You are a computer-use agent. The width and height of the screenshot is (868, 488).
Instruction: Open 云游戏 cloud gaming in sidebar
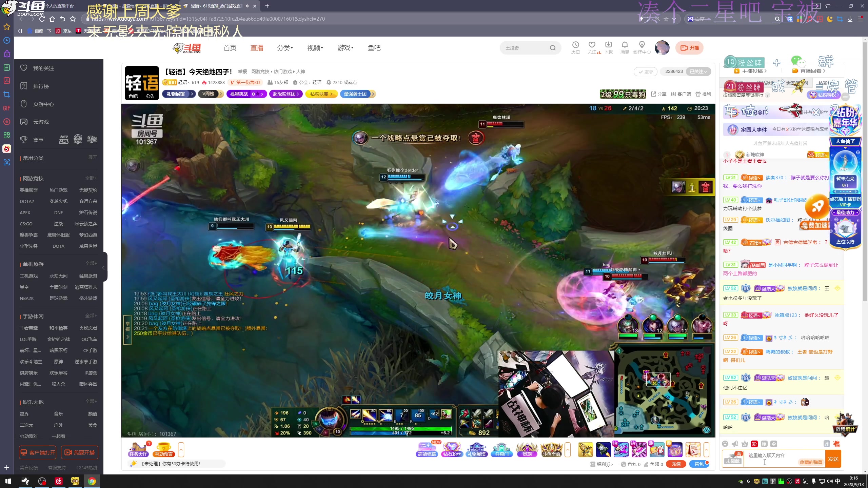tap(41, 122)
